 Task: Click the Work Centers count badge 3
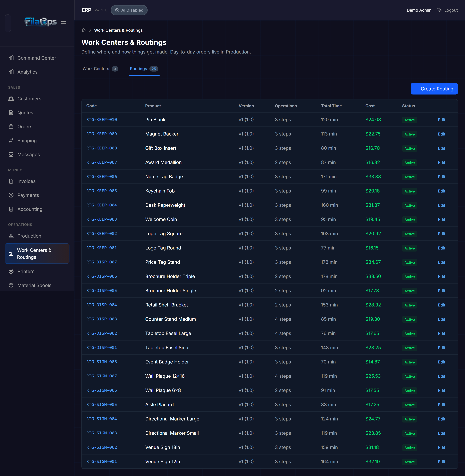(115, 69)
